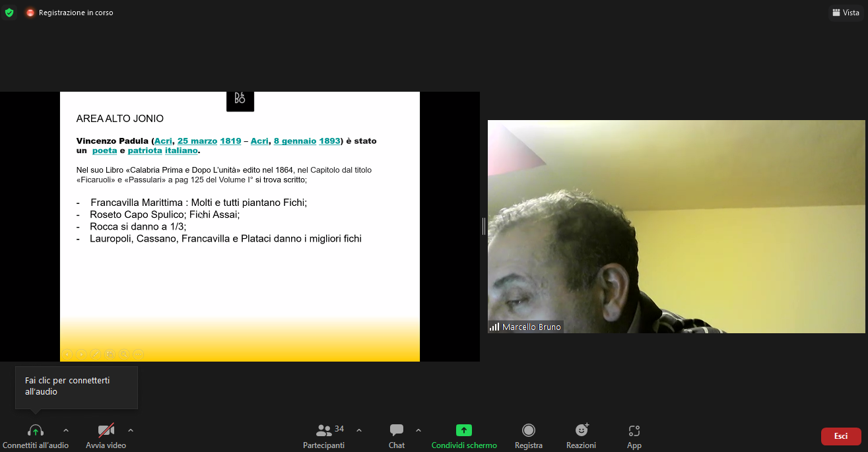Click the previous slide arrow on presentation
This screenshot has height=452, width=868.
pos(67,354)
